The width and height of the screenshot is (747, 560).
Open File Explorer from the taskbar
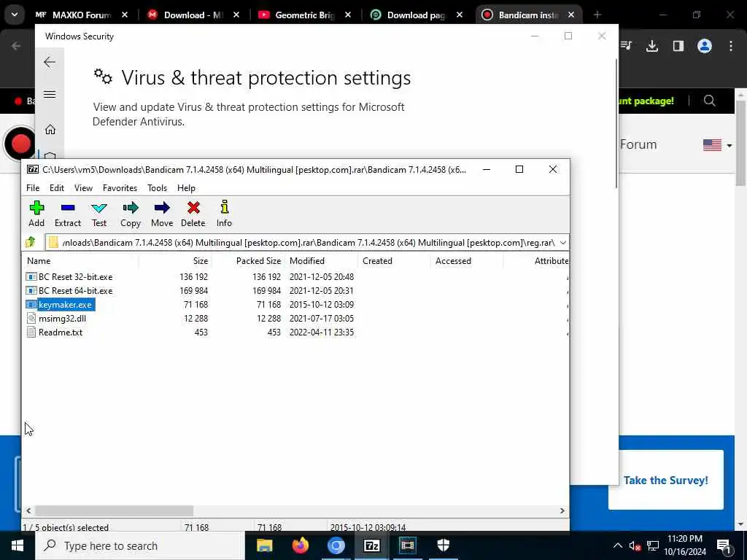point(264,545)
